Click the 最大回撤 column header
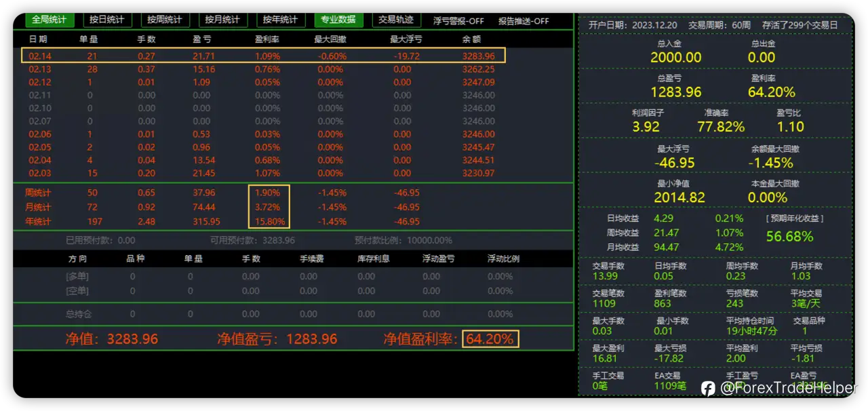Screen dimensions: 868x411 click(x=330, y=40)
